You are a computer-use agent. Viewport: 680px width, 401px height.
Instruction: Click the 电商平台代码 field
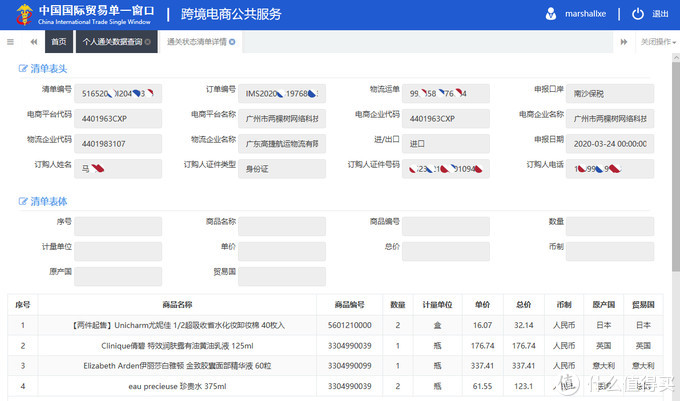[118, 118]
